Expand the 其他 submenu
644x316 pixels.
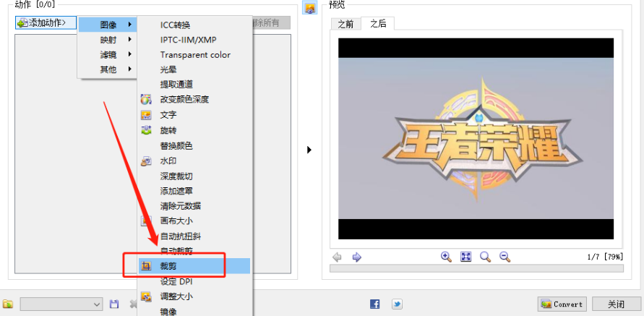tap(108, 69)
